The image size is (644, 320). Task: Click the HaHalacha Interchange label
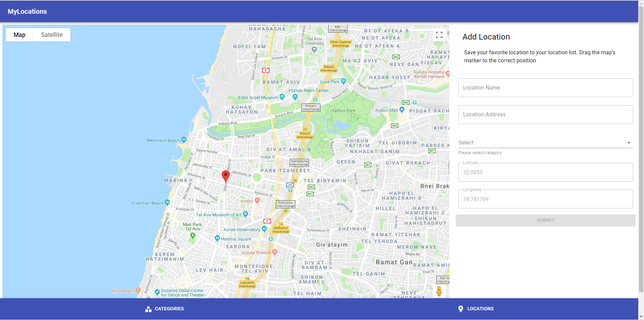click(x=299, y=163)
